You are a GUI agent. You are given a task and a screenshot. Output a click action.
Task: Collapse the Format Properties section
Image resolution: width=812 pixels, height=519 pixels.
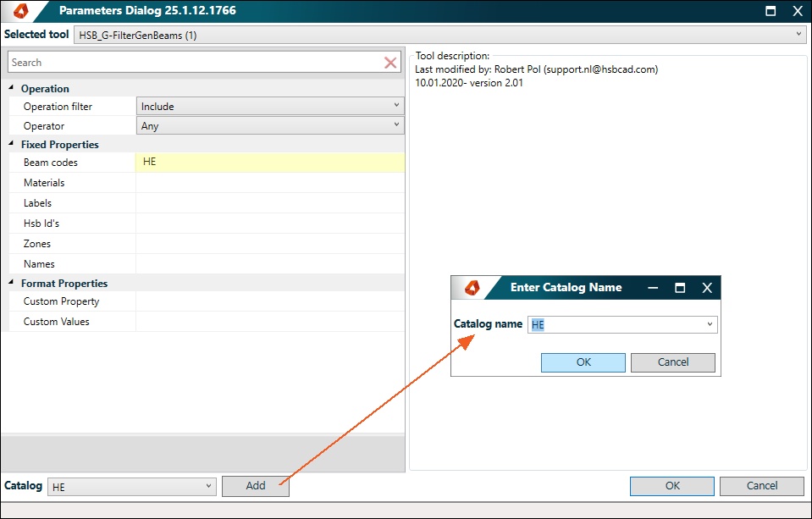point(11,283)
